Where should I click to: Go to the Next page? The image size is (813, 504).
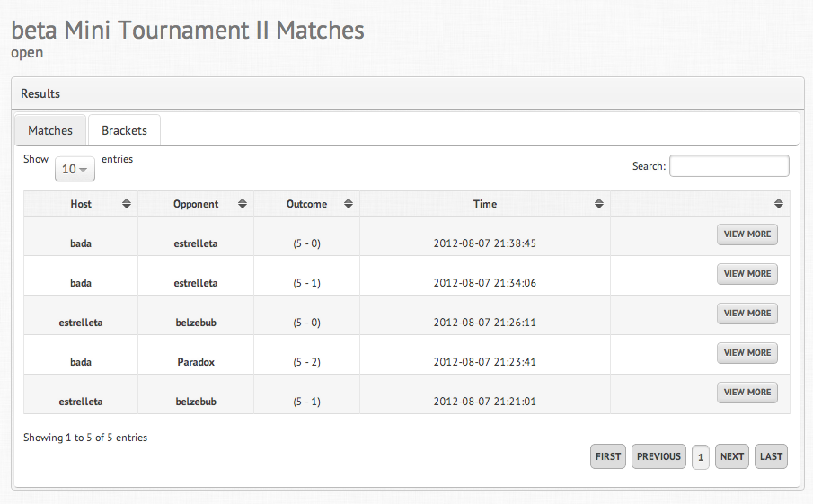(x=732, y=456)
